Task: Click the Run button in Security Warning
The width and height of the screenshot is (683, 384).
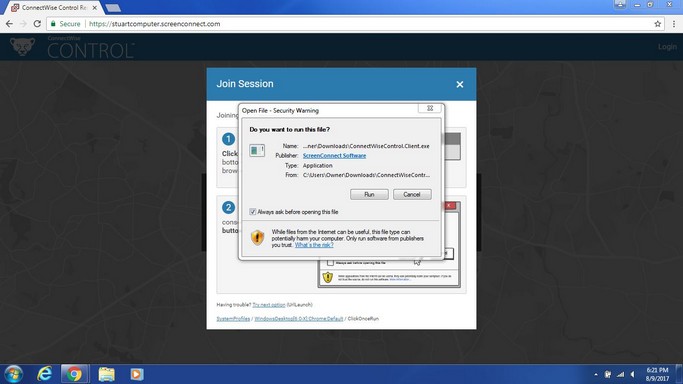Action: pyautogui.click(x=369, y=194)
